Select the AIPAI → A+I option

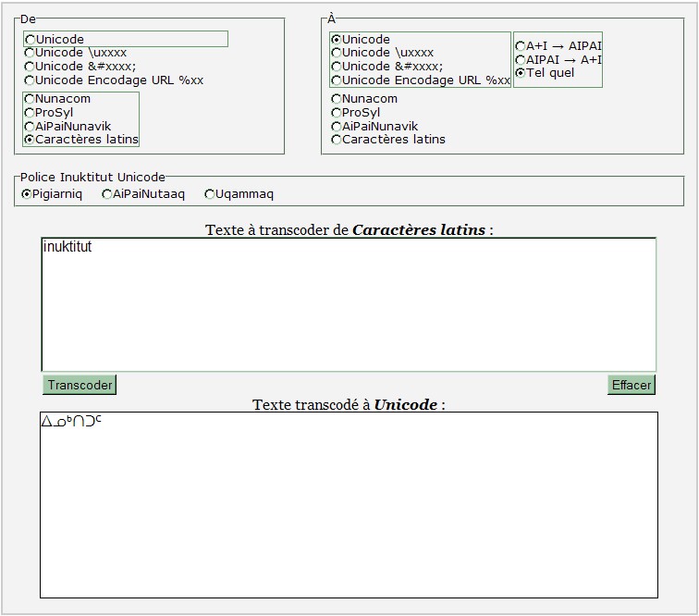(x=521, y=60)
